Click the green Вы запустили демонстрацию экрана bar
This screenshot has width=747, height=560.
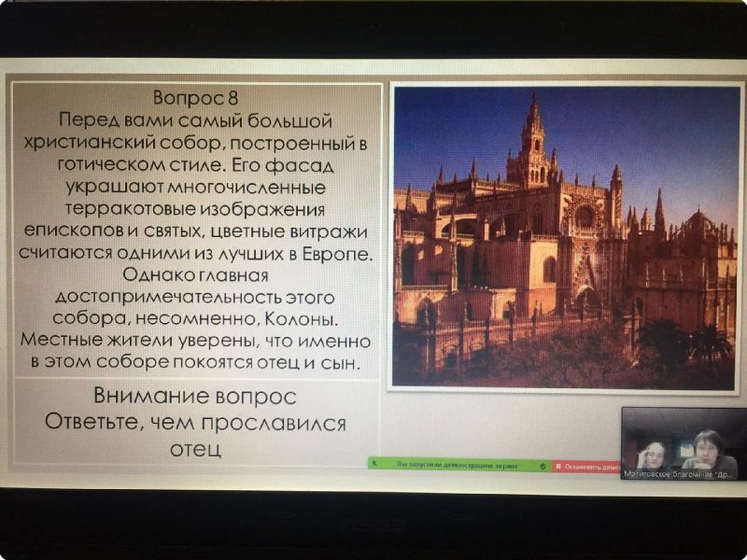(x=458, y=464)
